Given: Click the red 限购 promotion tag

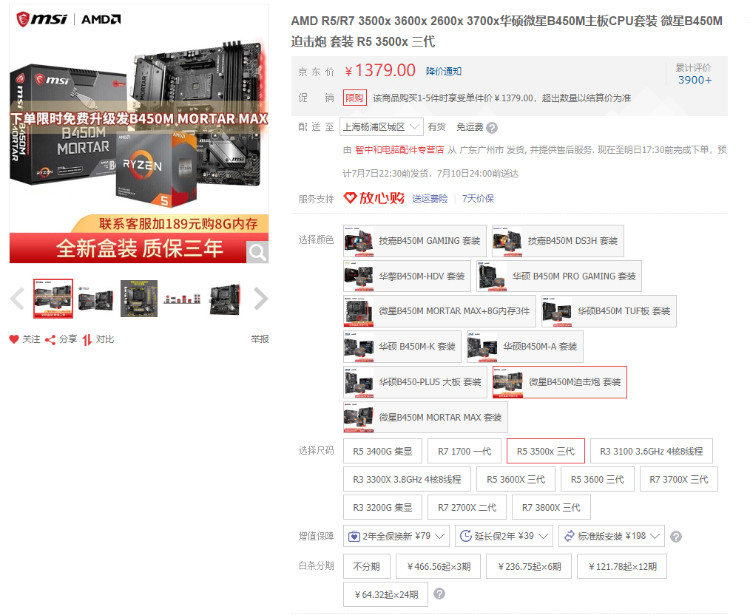Looking at the screenshot, I should [x=355, y=98].
